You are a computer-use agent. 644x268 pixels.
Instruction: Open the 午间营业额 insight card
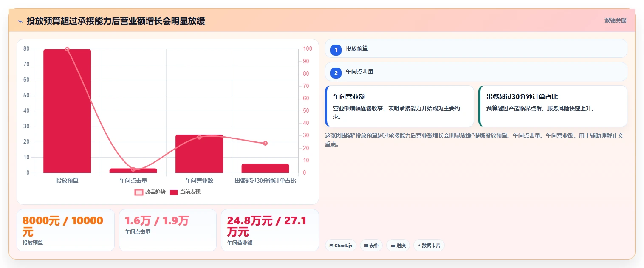click(399, 106)
